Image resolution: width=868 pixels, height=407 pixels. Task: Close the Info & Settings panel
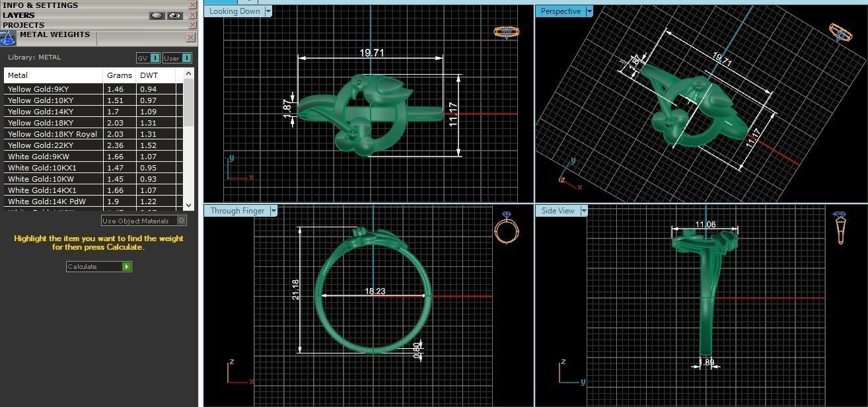click(192, 5)
